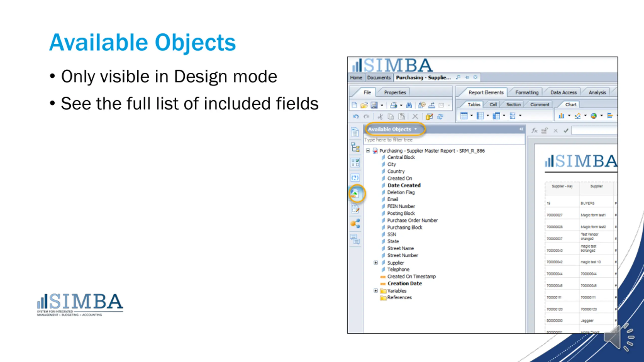Image resolution: width=644 pixels, height=362 pixels.
Task: Click the slide audio speaker icon
Action: tap(619, 337)
